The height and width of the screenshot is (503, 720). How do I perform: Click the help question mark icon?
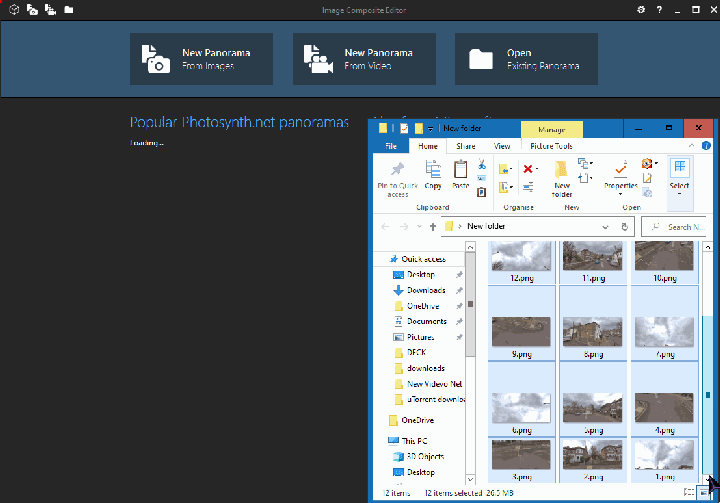click(658, 9)
